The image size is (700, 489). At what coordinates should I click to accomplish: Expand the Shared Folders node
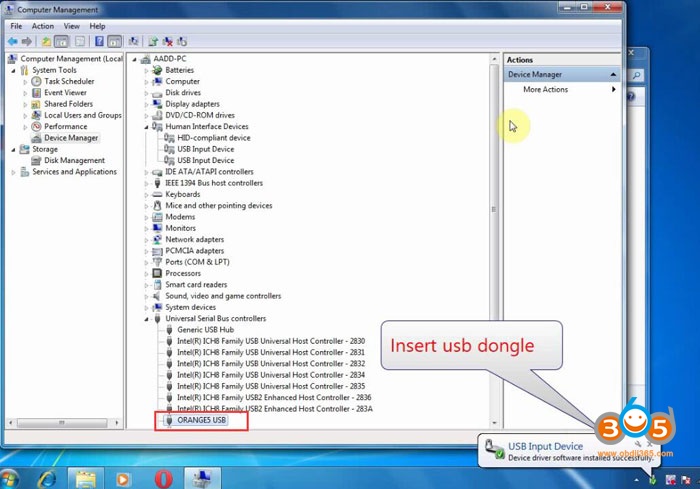(x=25, y=104)
